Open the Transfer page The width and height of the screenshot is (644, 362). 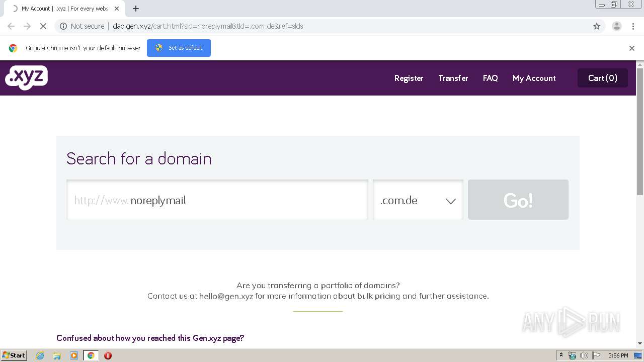coord(453,78)
